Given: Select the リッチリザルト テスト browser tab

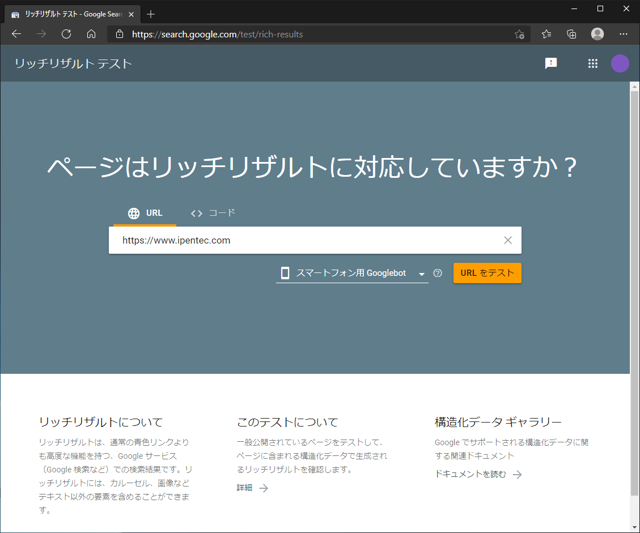Looking at the screenshot, I should pos(71,14).
